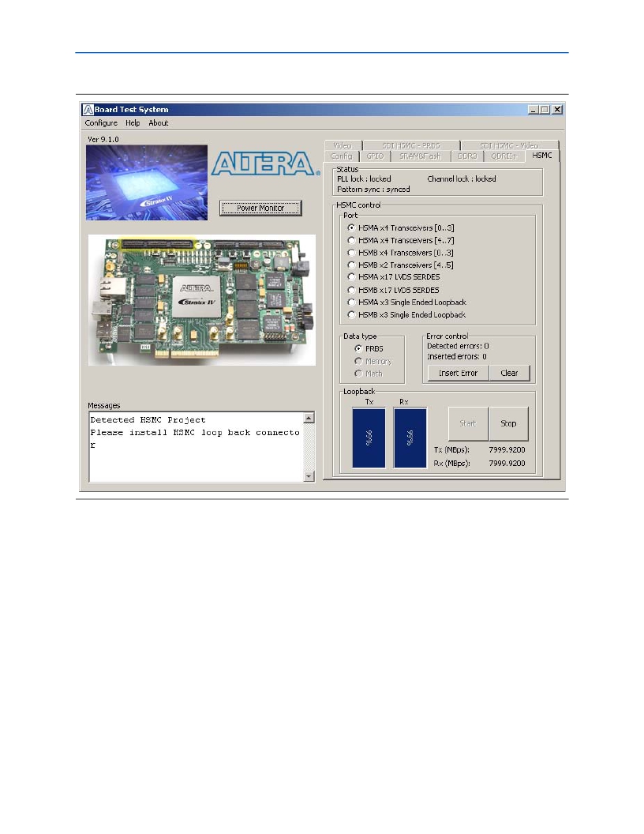This screenshot has width=644, height=834.
Task: Maximize the Board Test System window
Action: click(545, 110)
